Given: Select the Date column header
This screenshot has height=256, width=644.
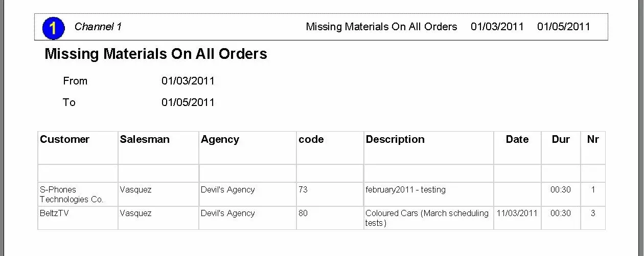Looking at the screenshot, I should pyautogui.click(x=517, y=139).
